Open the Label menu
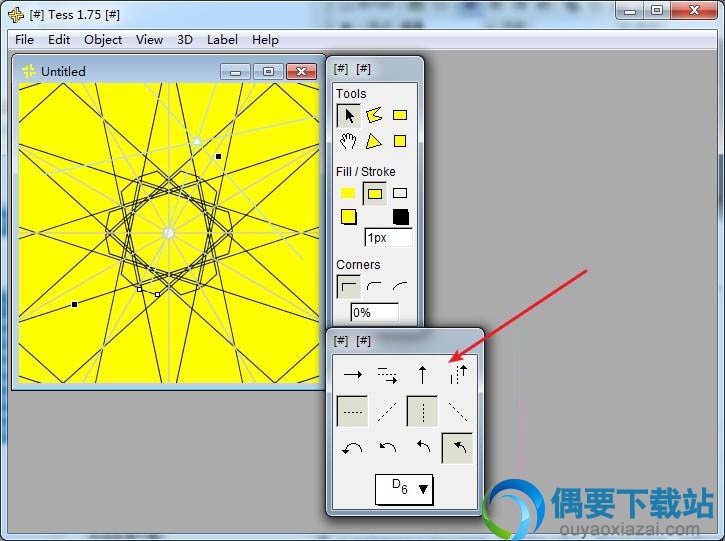This screenshot has width=725, height=541. pyautogui.click(x=222, y=40)
